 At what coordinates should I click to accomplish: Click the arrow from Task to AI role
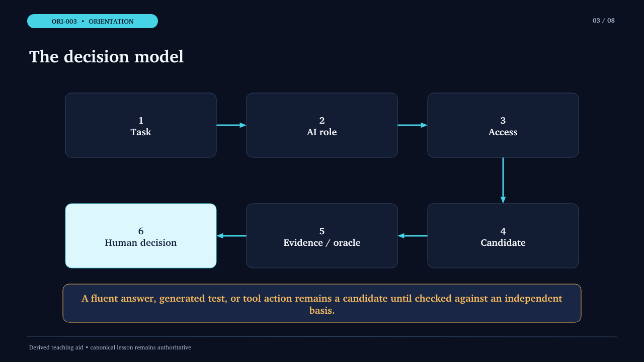[x=231, y=125]
